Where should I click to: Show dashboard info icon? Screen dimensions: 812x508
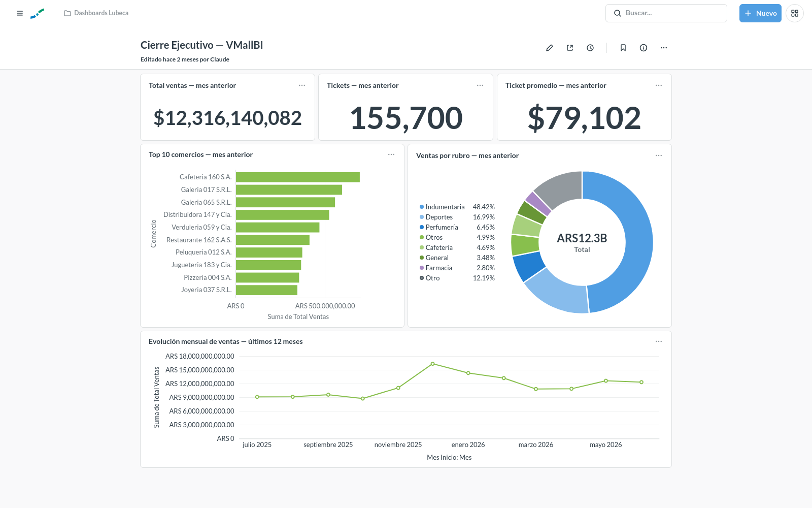pos(644,48)
